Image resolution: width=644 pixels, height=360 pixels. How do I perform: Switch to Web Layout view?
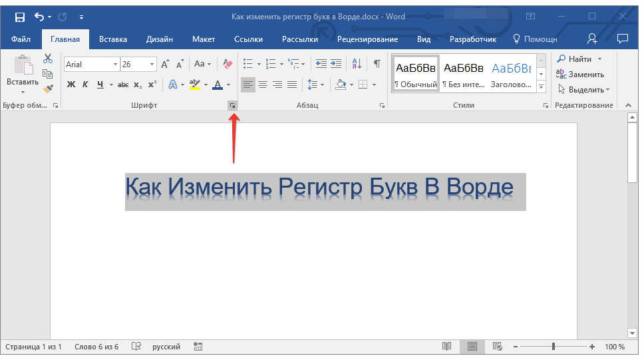click(498, 347)
